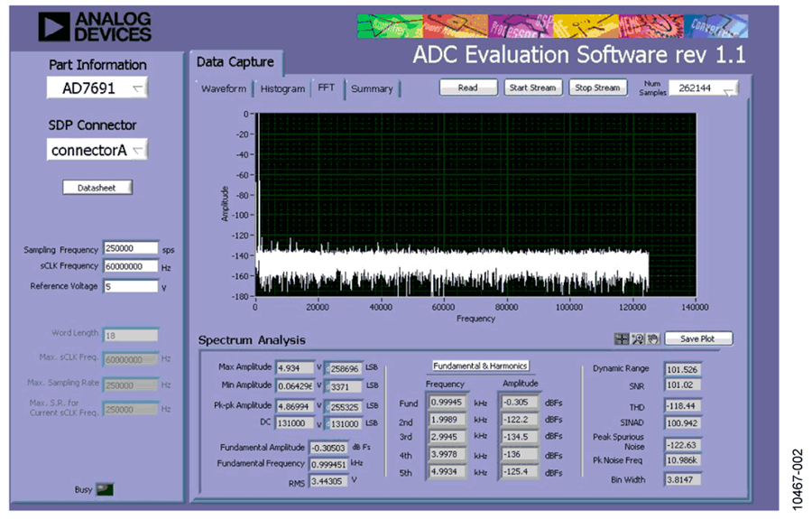Select the FFT tab
The image size is (812, 519).
pos(327,88)
